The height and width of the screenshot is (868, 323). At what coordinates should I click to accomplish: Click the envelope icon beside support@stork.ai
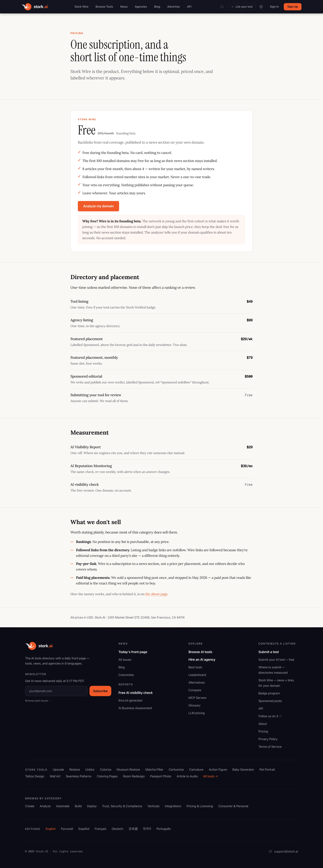pyautogui.click(x=271, y=852)
